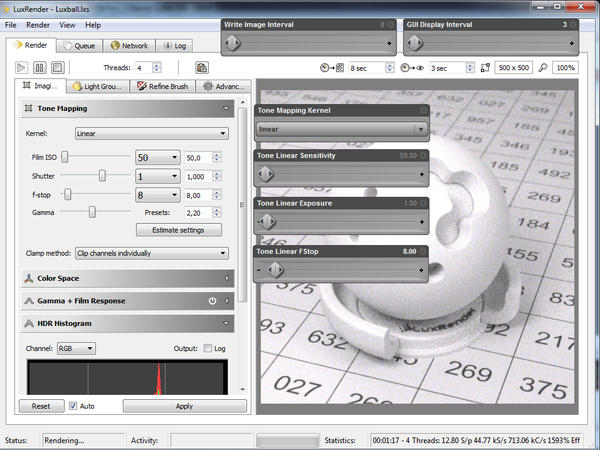Open the Advanced tab
Image resolution: width=600 pixels, height=450 pixels.
223,86
